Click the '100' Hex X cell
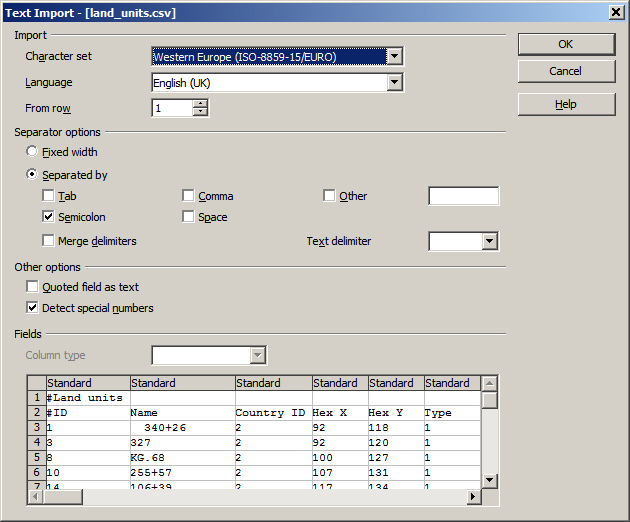 pos(340,457)
